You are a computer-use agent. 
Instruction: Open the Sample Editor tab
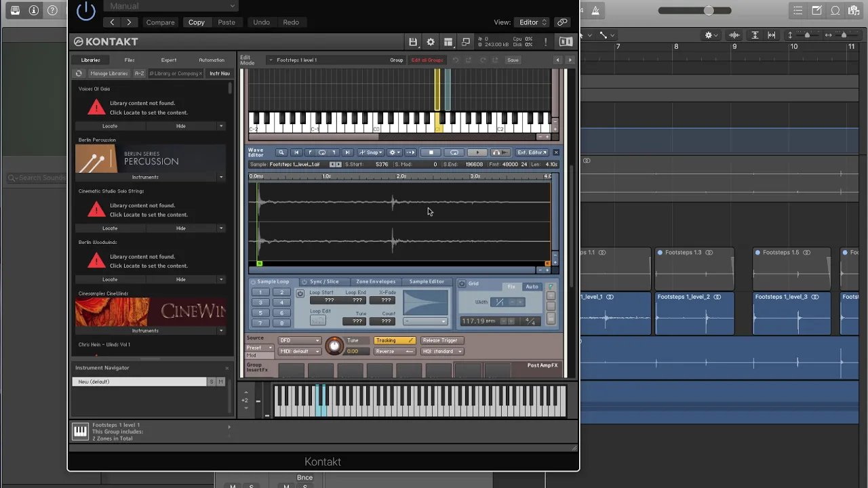(427, 281)
